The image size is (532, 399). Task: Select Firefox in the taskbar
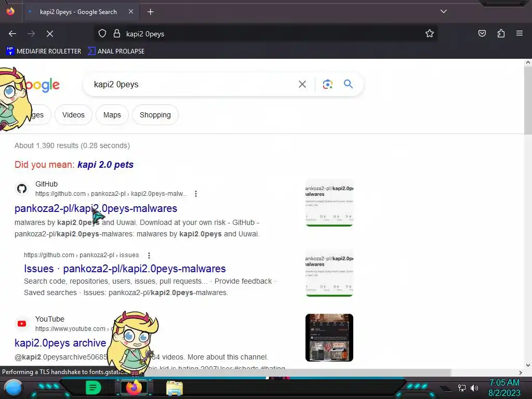[x=134, y=388]
